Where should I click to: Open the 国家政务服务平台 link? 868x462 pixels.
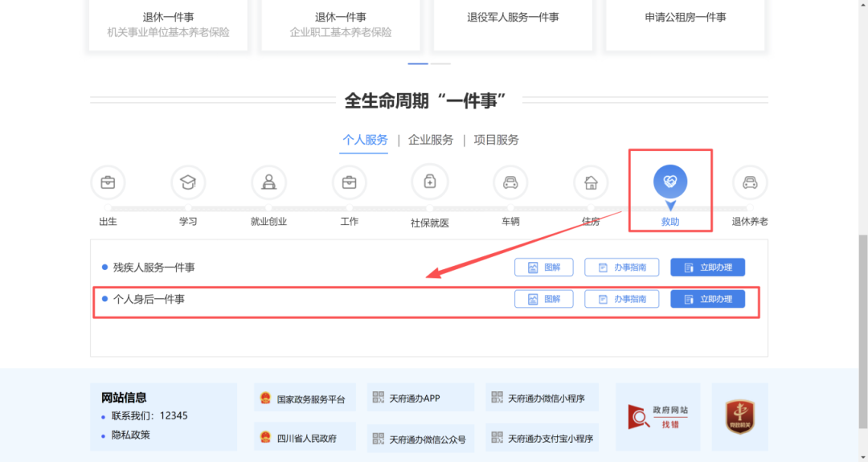point(305,399)
